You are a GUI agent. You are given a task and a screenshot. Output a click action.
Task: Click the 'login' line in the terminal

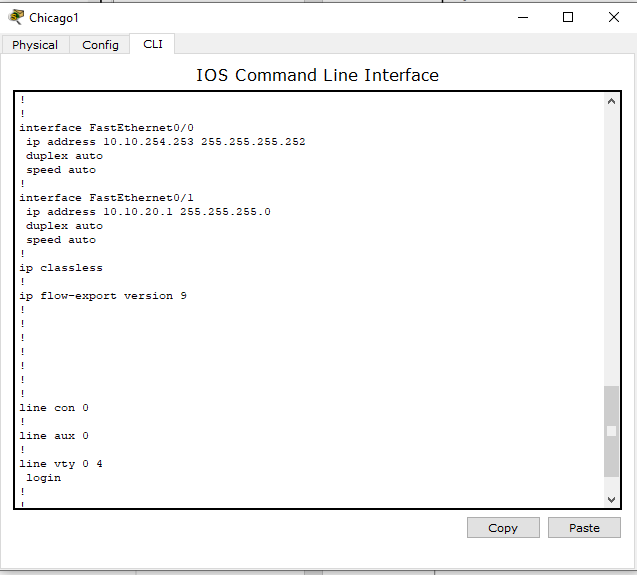pos(43,478)
